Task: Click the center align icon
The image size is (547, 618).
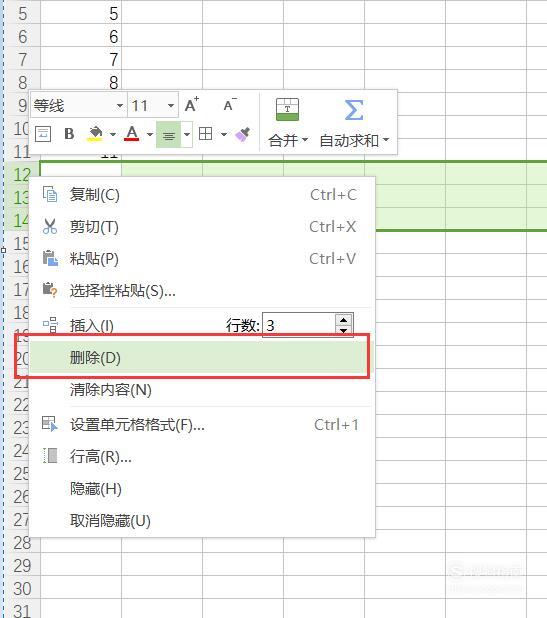Action: click(169, 134)
